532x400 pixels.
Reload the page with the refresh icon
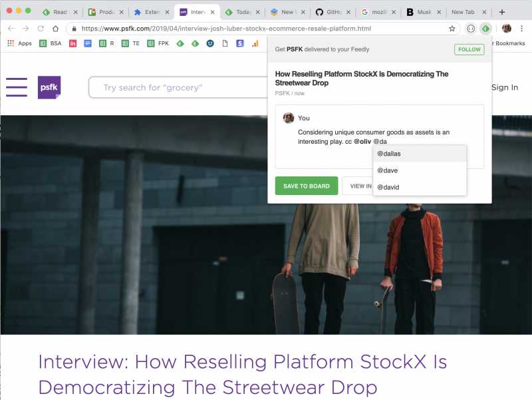click(40, 29)
